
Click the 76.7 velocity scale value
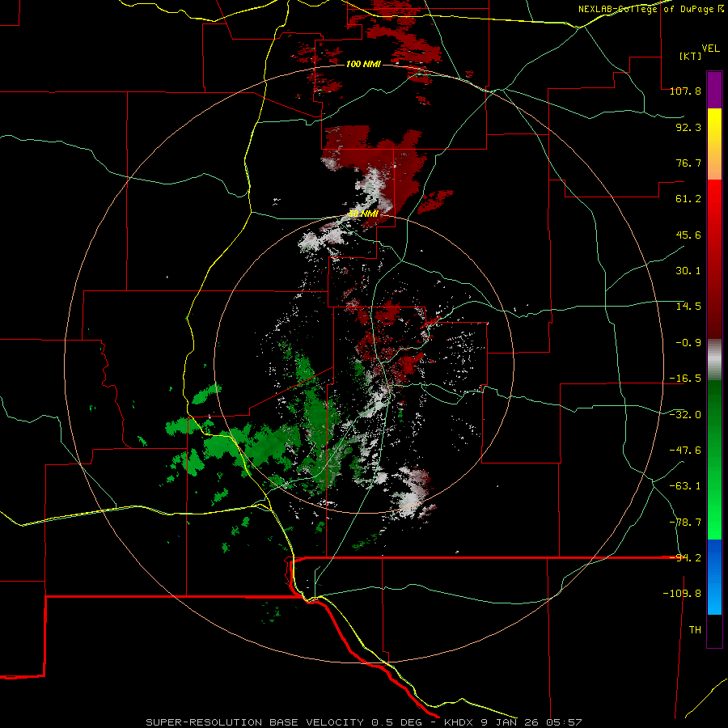688,163
